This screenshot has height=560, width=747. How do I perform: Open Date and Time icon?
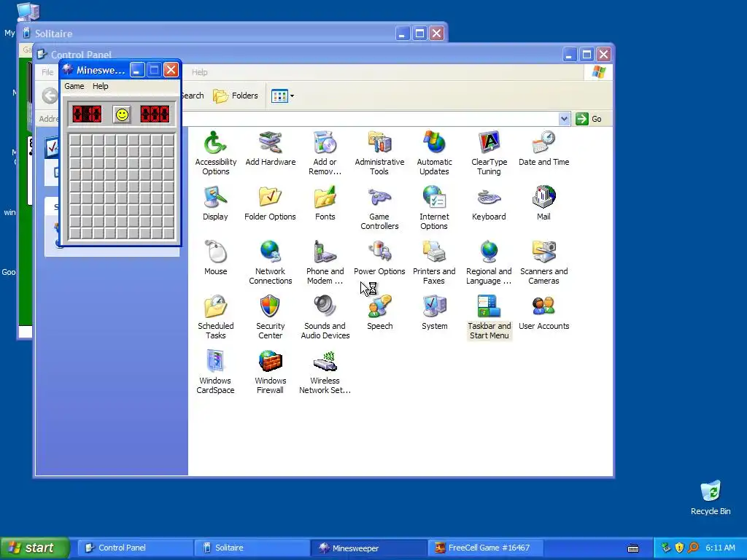coord(543,143)
